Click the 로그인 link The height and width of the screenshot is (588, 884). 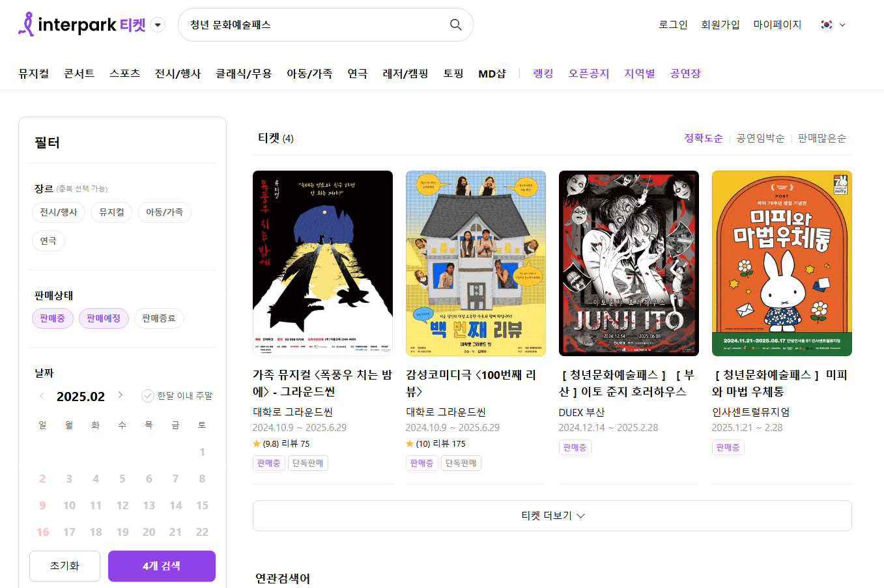click(673, 25)
